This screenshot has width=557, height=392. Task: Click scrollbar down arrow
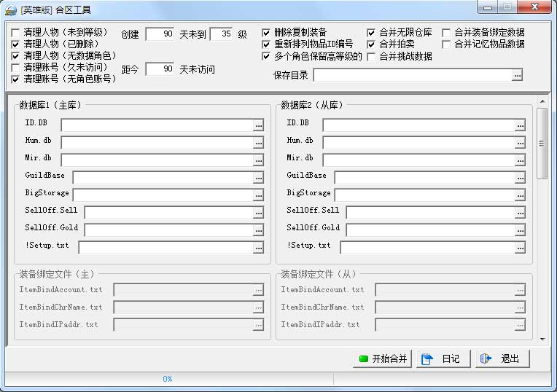[x=542, y=340]
